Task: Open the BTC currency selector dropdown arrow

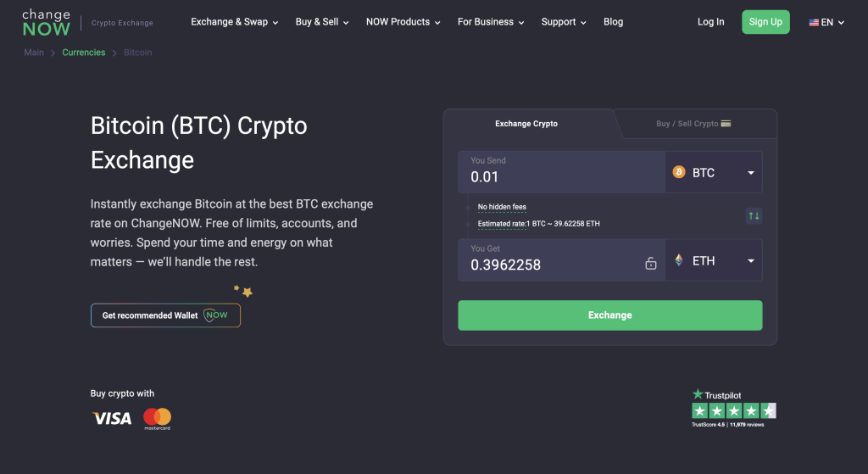Action: point(751,173)
